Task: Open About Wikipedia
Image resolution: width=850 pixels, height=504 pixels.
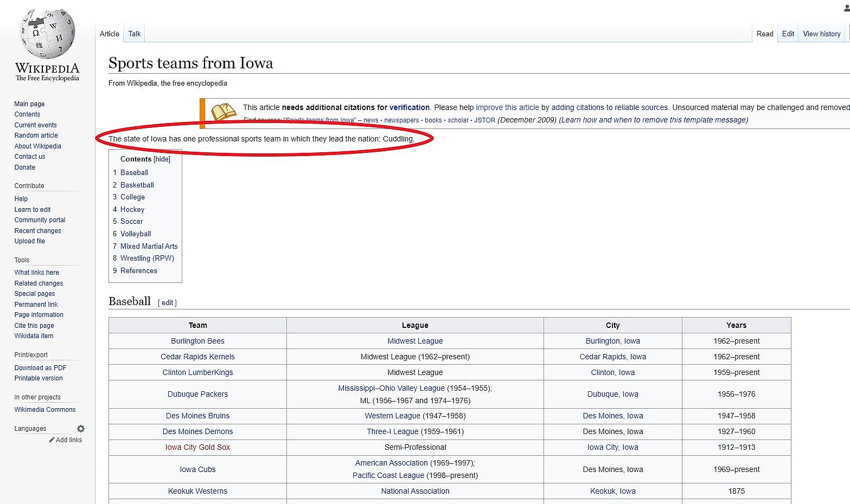Action: (x=37, y=146)
